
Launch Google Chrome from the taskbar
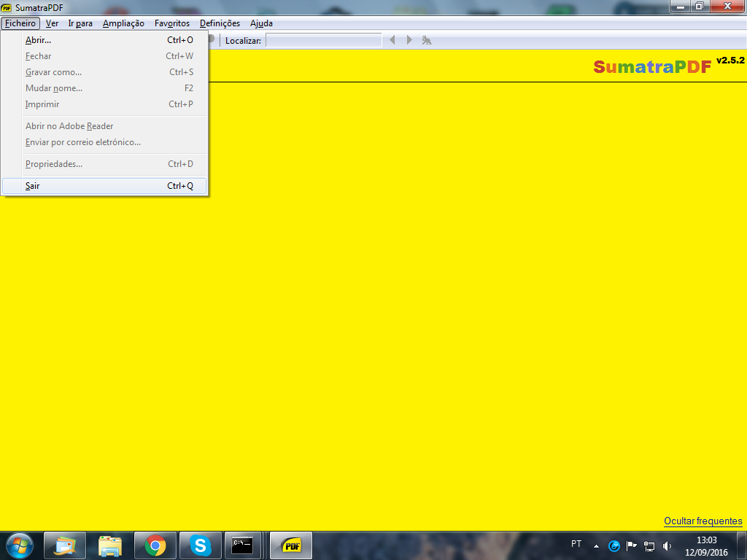coord(155,545)
